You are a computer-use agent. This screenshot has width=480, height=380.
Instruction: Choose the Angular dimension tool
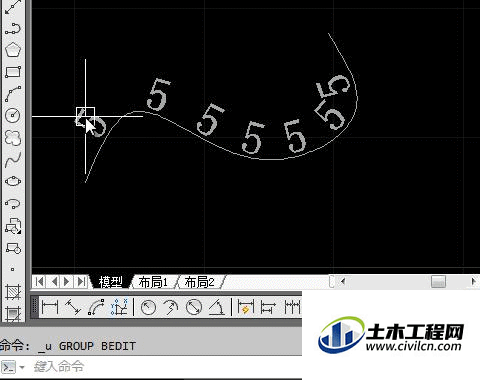(217, 307)
